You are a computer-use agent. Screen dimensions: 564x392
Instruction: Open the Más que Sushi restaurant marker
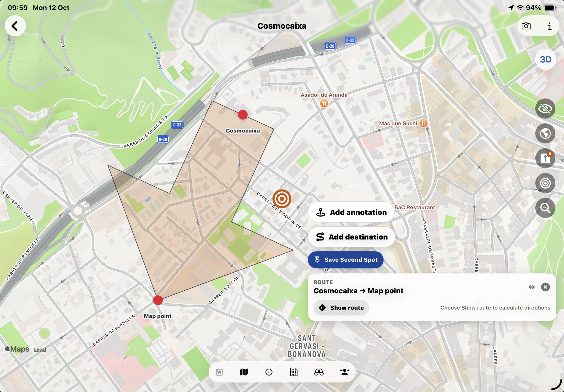[423, 123]
